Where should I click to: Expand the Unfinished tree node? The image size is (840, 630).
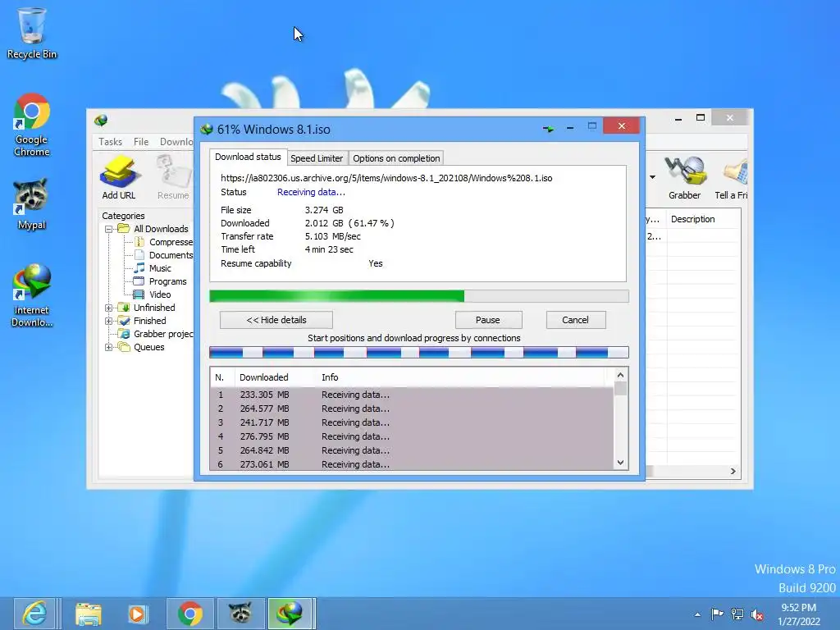pyautogui.click(x=109, y=308)
